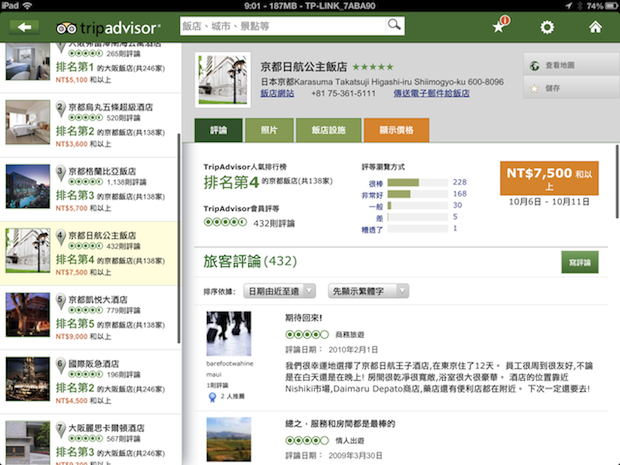The image size is (620, 465).
Task: Click 1,138則評論 count in sidebar
Action: click(127, 182)
